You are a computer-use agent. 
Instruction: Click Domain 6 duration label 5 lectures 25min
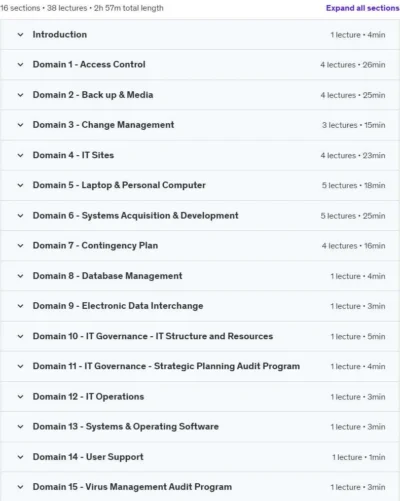(353, 216)
